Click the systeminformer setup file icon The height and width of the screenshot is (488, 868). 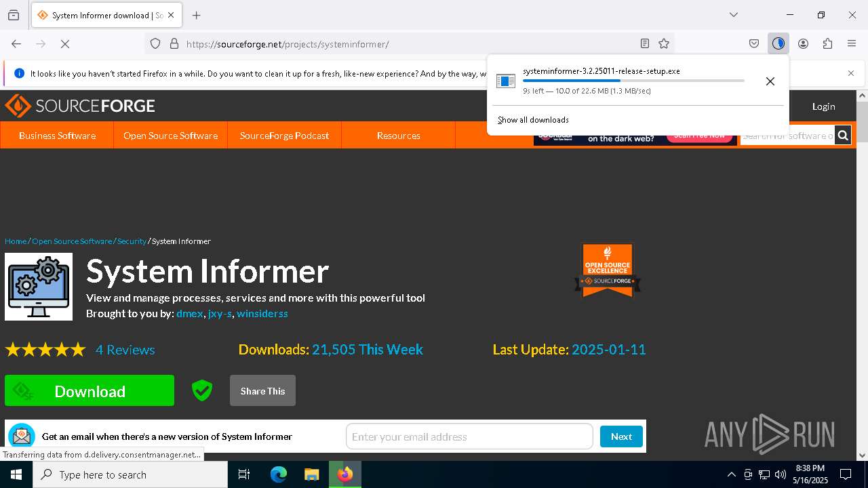(x=506, y=81)
